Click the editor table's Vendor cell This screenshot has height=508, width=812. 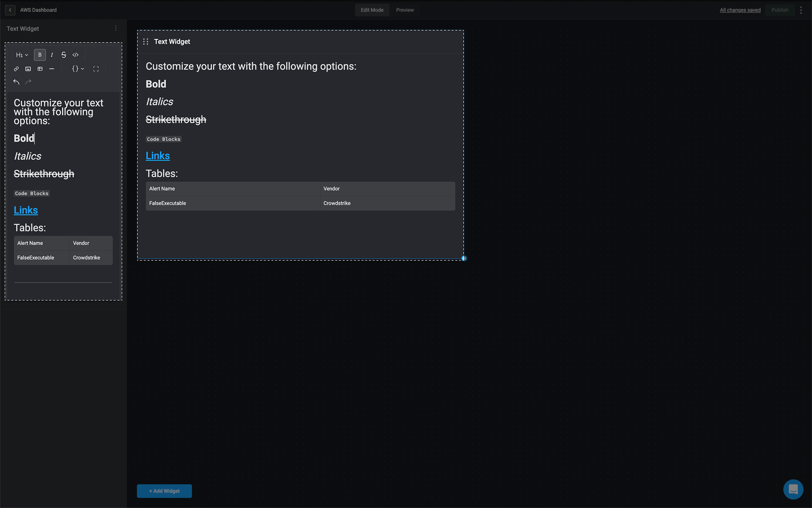click(x=91, y=243)
